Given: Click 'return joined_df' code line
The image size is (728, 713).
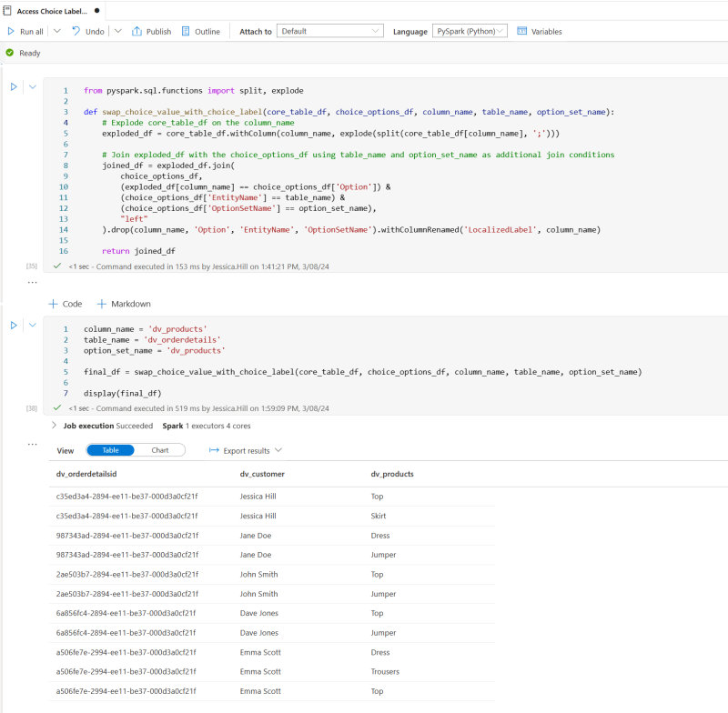Looking at the screenshot, I should pos(138,251).
